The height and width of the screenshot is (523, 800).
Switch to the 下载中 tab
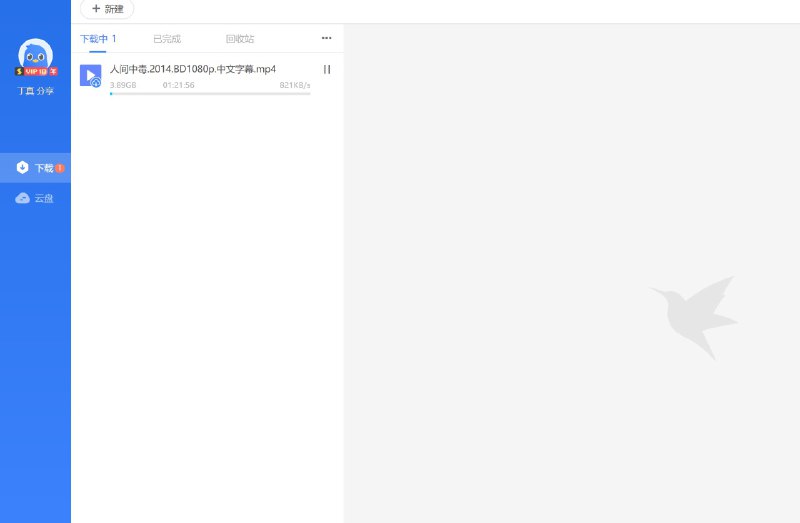coord(98,39)
